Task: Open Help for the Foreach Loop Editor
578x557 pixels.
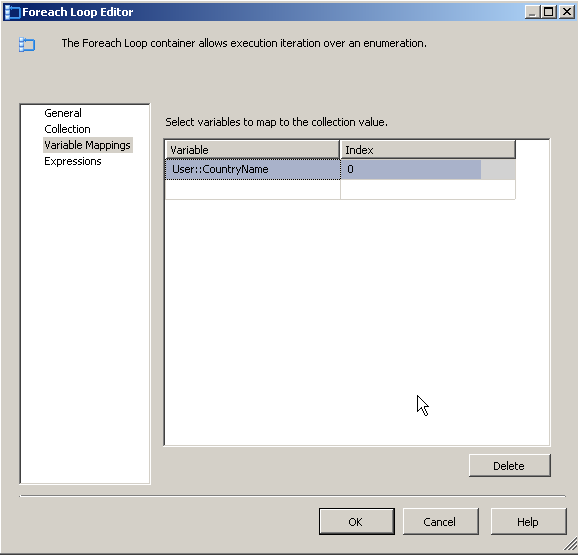Action: (x=528, y=522)
